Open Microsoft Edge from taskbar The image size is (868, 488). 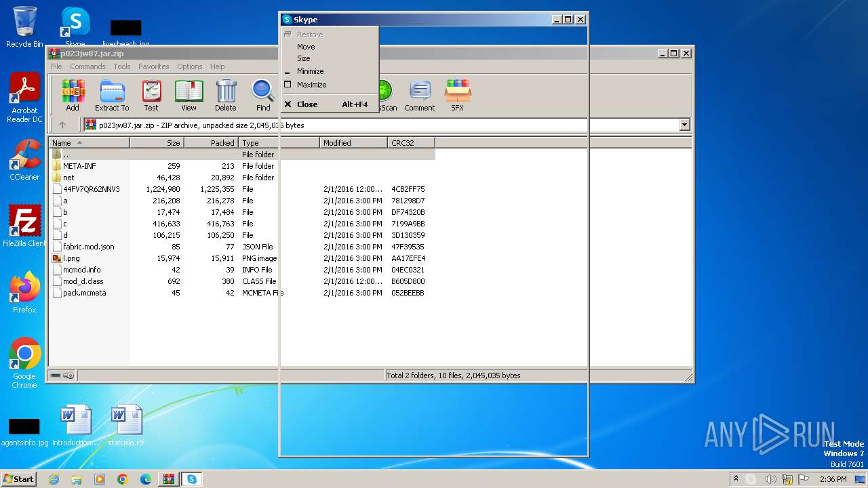pos(146,479)
